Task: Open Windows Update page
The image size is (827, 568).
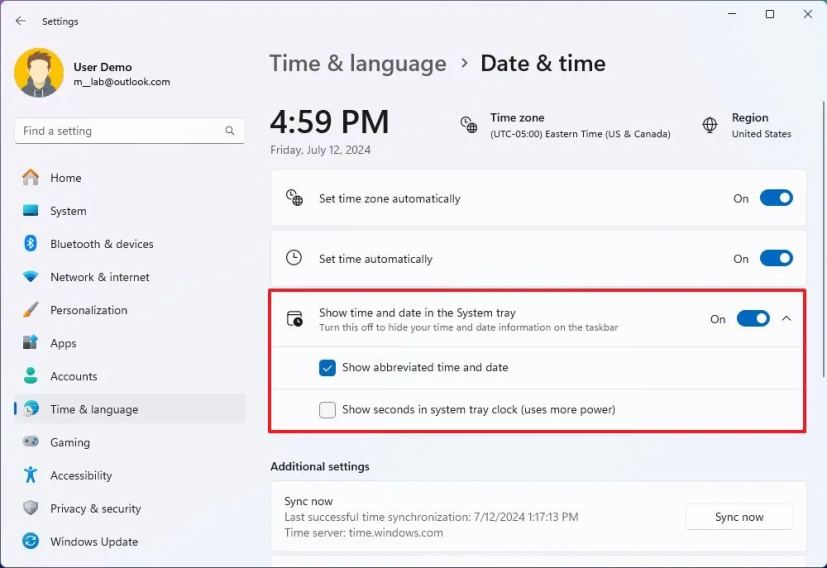Action: (130, 542)
